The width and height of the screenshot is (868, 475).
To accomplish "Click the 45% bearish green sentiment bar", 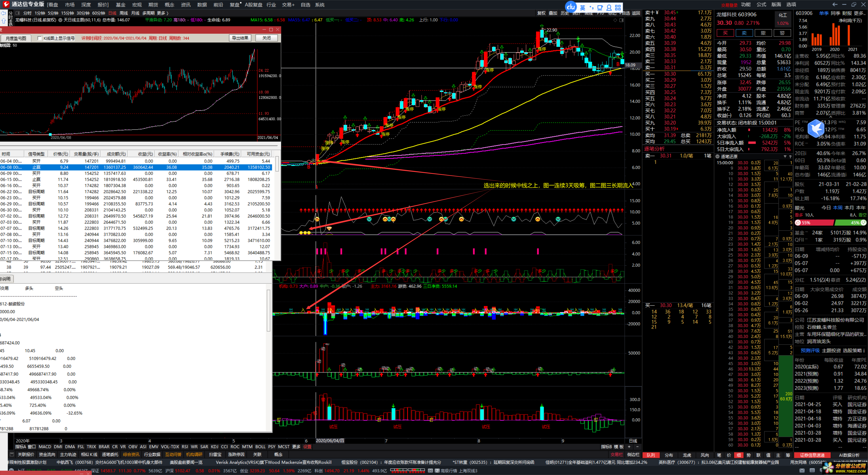I will click(850, 223).
